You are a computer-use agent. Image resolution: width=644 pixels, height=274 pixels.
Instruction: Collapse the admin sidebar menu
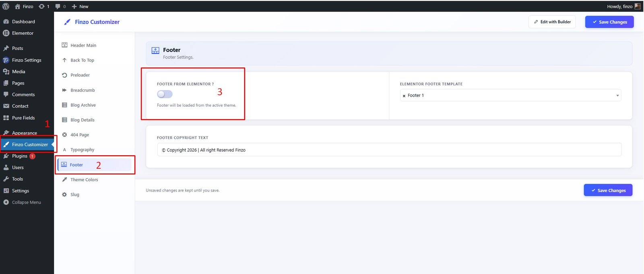pos(27,202)
